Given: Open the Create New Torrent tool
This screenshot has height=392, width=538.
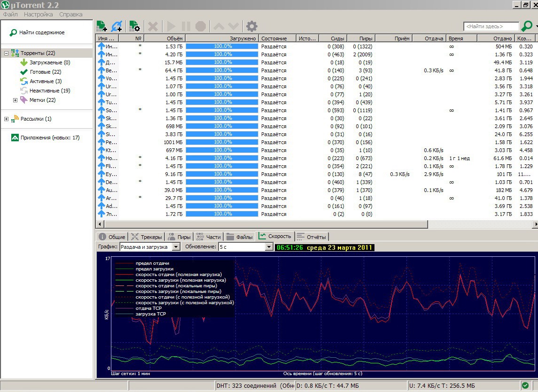Looking at the screenshot, I should 134,26.
